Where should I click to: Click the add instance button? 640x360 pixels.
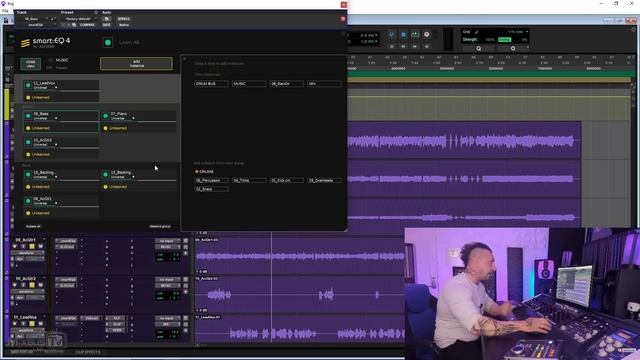click(136, 64)
